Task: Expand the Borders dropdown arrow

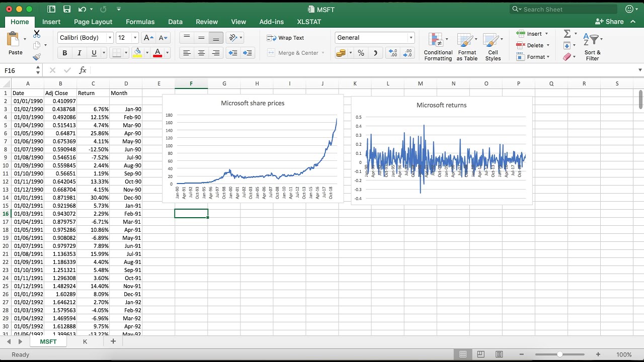Action: tap(125, 53)
